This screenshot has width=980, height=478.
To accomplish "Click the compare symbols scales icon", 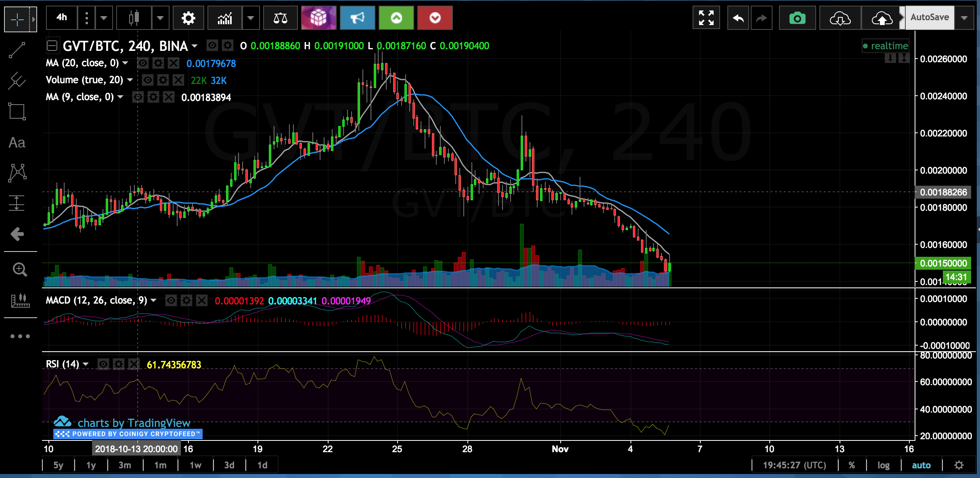I will tap(280, 18).
